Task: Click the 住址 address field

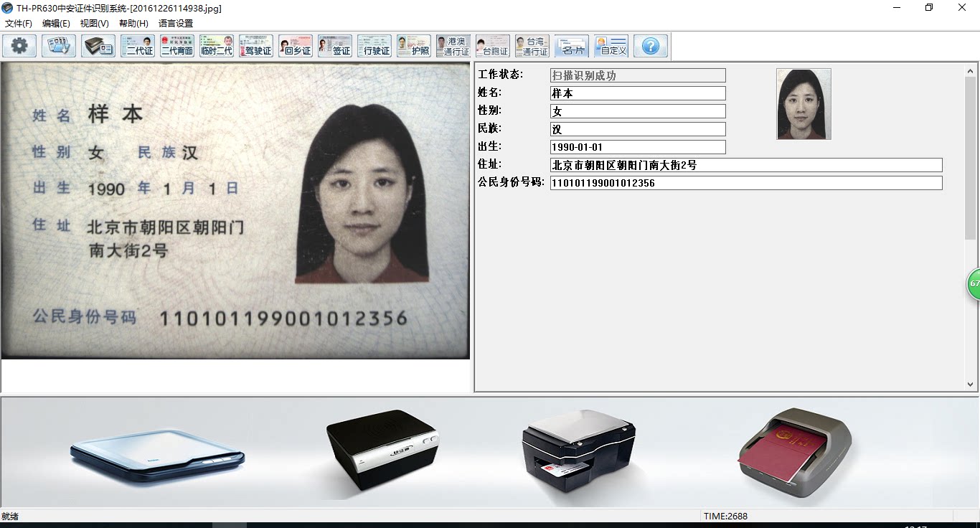Action: pos(746,165)
